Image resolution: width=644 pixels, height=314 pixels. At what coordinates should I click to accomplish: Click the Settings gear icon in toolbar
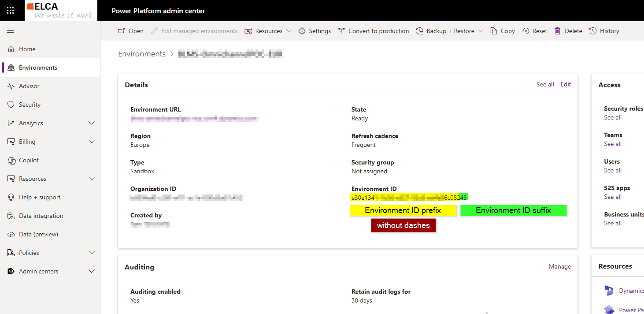pos(302,31)
